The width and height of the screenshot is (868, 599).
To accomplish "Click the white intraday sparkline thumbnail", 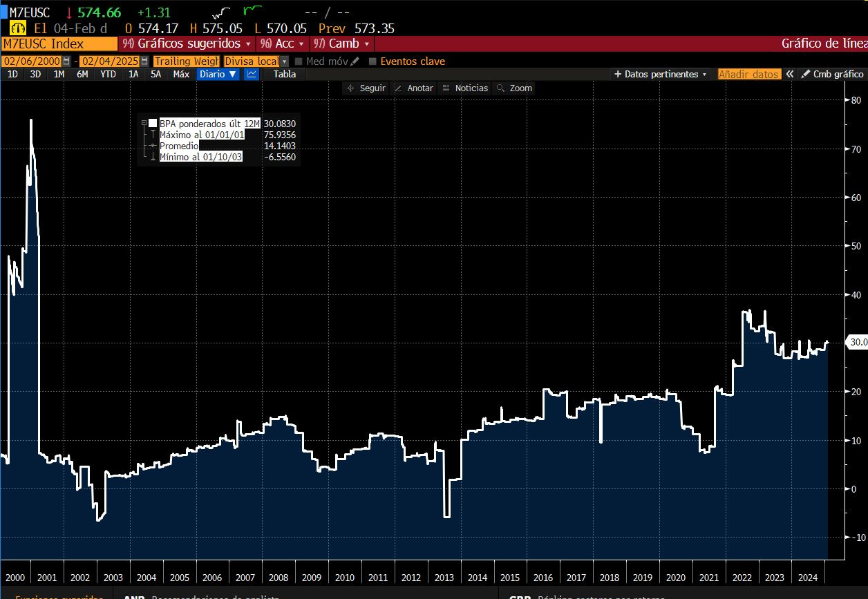I will click(x=222, y=12).
